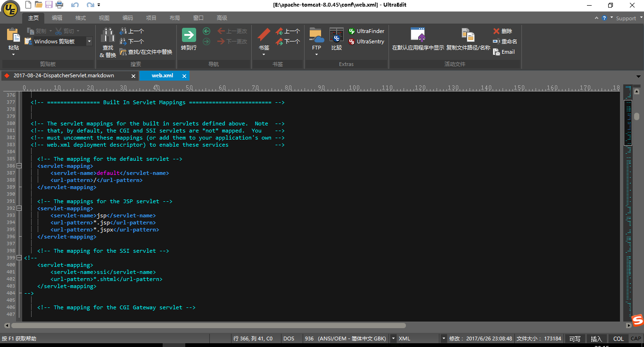Open UltraSentry from the Extras group
This screenshot has width=644, height=347.
pos(366,41)
